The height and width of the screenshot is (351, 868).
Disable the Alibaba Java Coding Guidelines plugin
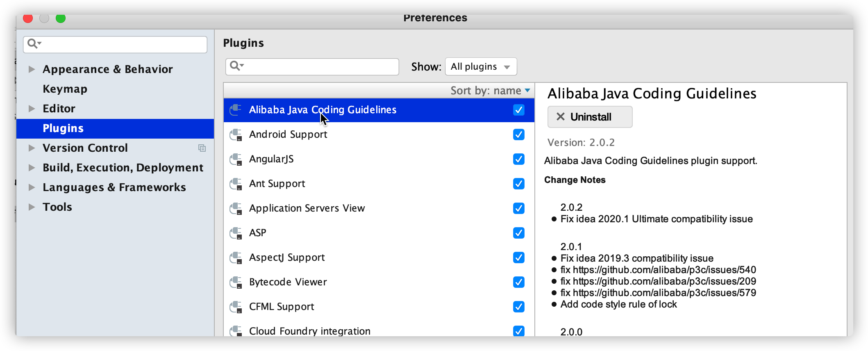(x=519, y=110)
